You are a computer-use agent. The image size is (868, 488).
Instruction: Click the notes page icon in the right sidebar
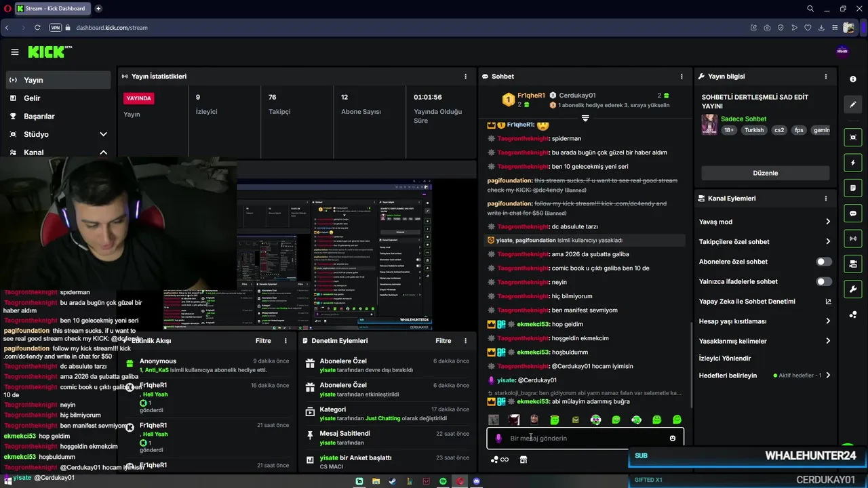point(853,188)
